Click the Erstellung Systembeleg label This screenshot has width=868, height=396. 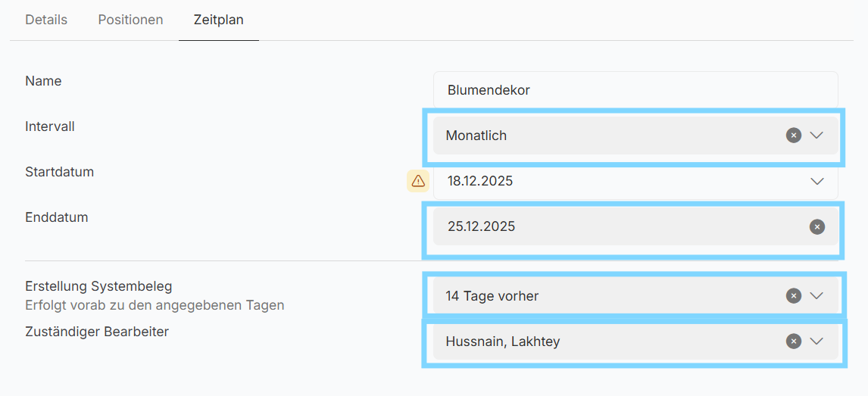pos(98,286)
